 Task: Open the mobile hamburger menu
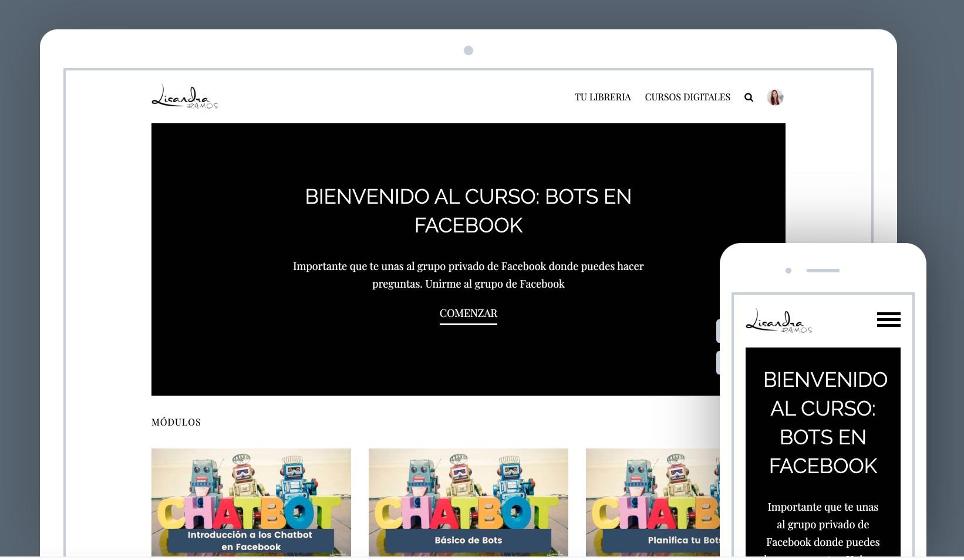coord(888,319)
